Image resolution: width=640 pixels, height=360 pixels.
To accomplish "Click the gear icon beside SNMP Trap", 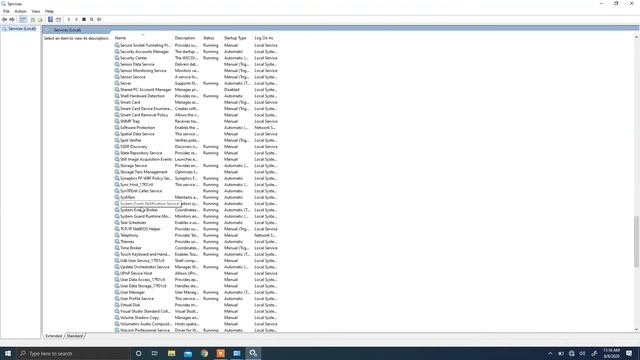I will coord(117,121).
